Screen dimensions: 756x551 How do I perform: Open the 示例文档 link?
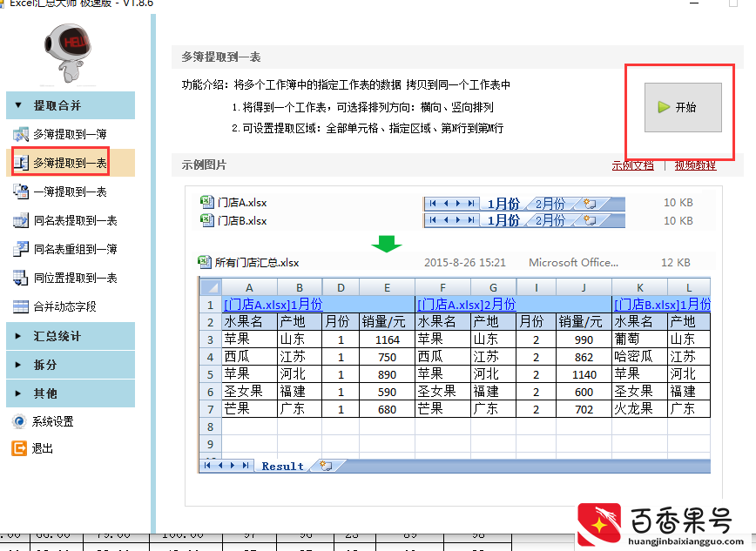pyautogui.click(x=632, y=165)
